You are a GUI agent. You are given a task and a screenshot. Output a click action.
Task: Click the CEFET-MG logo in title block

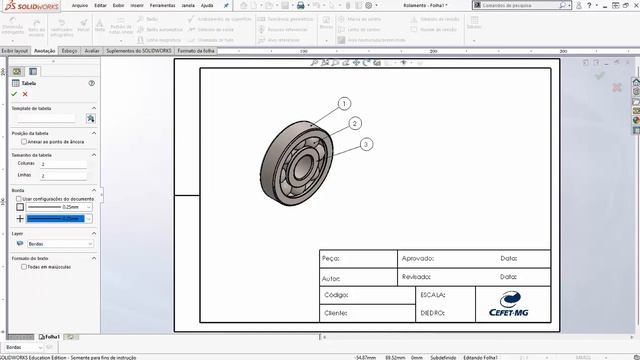pos(509,304)
